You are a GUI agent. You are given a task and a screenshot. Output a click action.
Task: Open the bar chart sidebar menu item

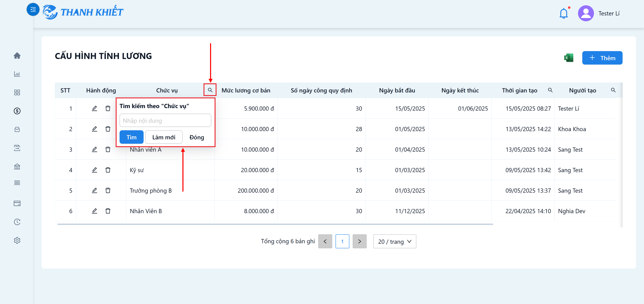(x=17, y=74)
